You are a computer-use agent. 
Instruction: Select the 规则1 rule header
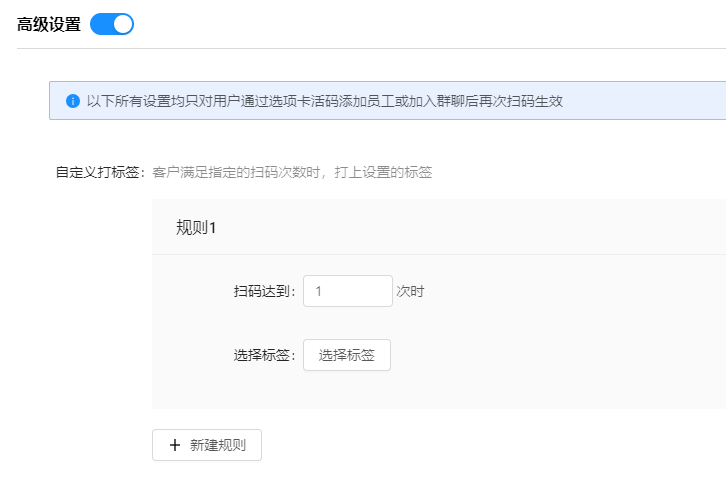point(196,228)
